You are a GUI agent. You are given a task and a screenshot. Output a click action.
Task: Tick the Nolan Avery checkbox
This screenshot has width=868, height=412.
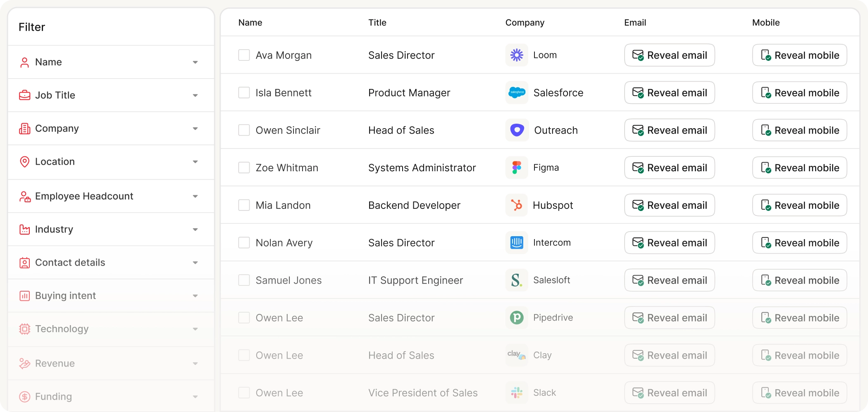[x=244, y=243]
